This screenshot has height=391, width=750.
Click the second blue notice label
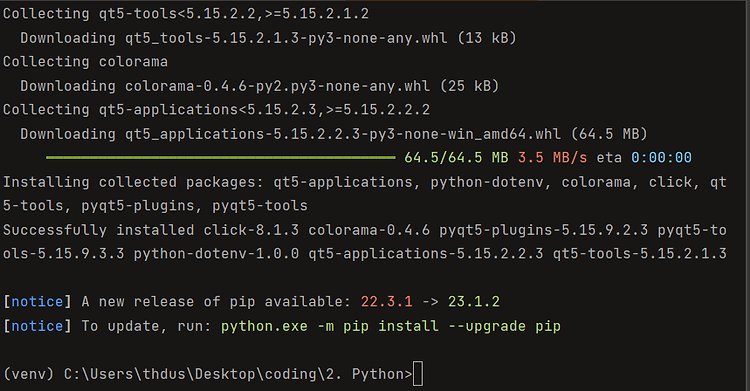tap(37, 326)
